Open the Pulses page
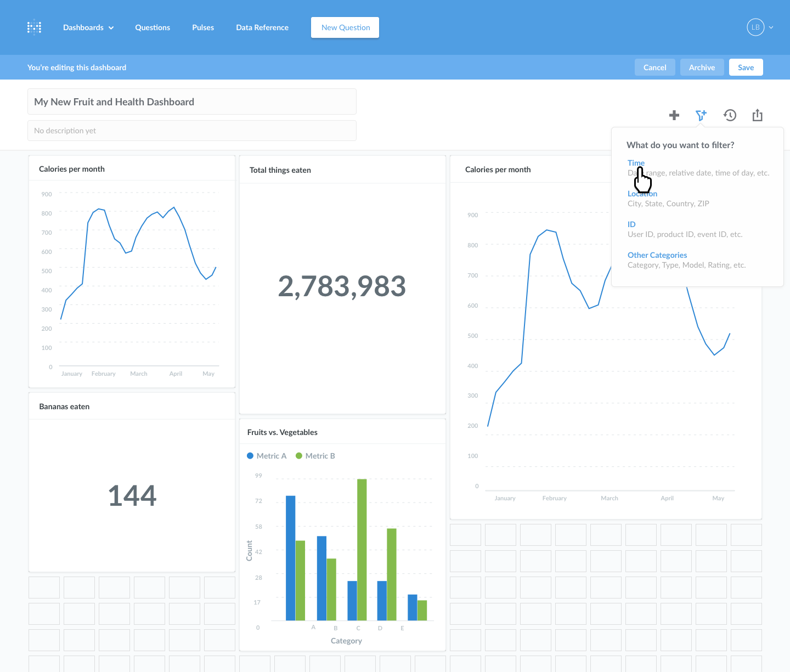The height and width of the screenshot is (672, 790). click(x=202, y=27)
